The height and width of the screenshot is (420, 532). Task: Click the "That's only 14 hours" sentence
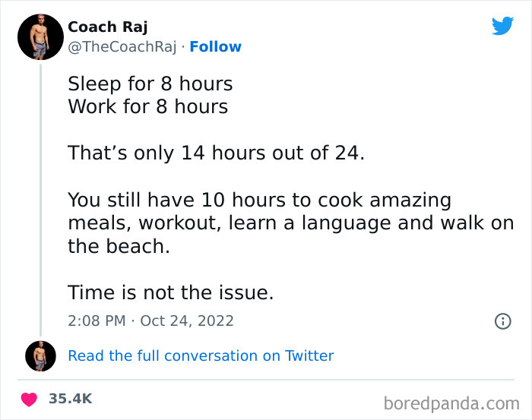217,153
